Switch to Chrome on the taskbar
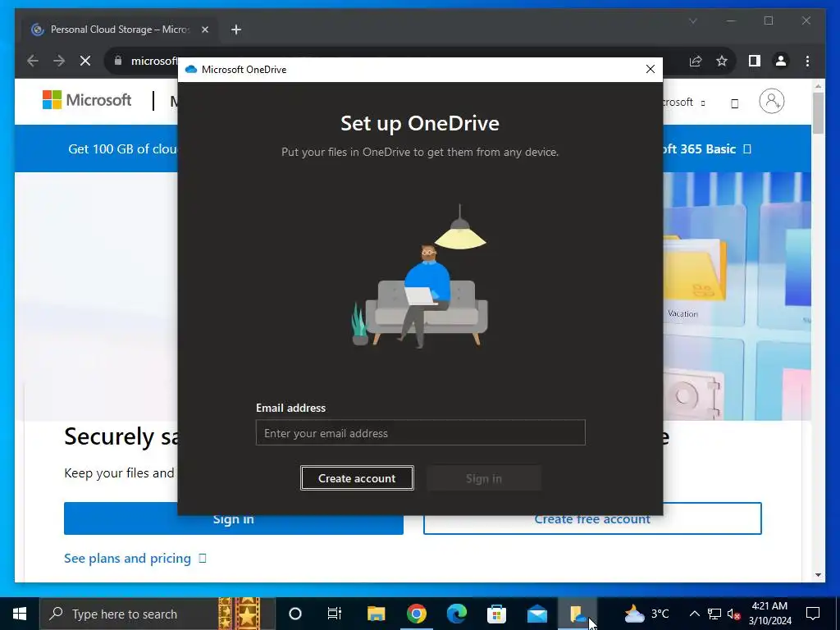The width and height of the screenshot is (840, 630). coord(416,614)
